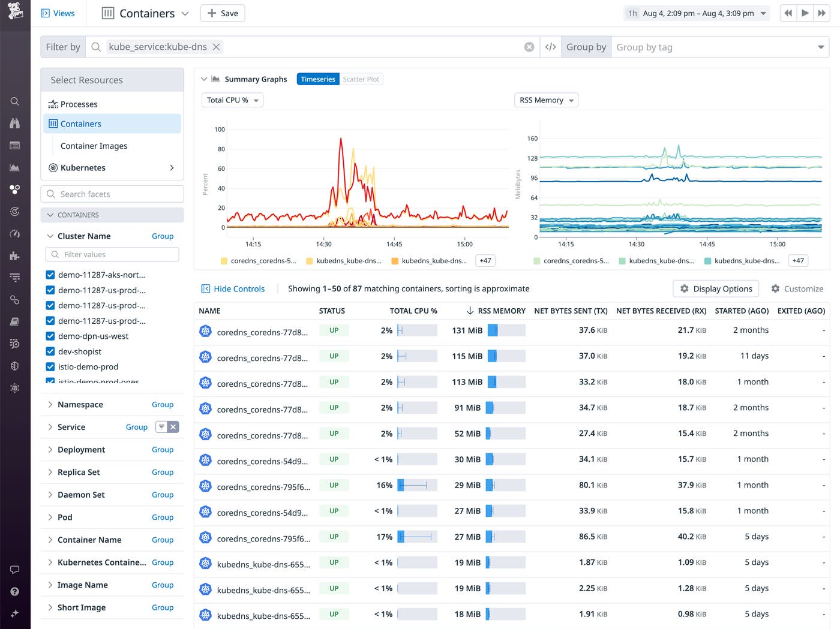
Task: Click the Save button in the top bar
Action: tap(223, 13)
